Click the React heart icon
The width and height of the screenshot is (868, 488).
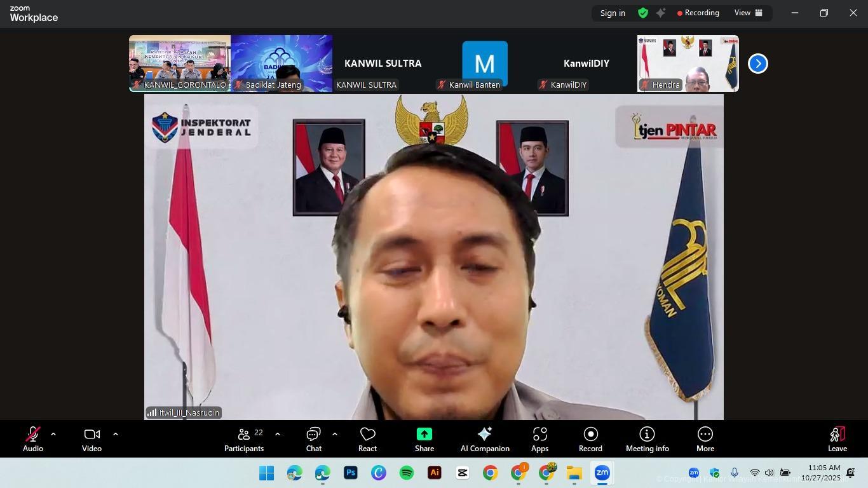367,439
